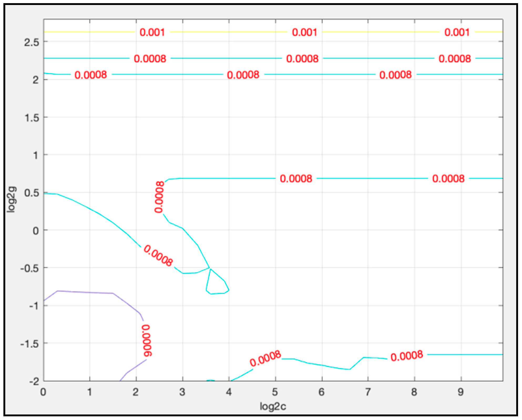The height and width of the screenshot is (420, 522).
Task: Click the leftmost 0.001 yellow contour label
Action: point(152,32)
